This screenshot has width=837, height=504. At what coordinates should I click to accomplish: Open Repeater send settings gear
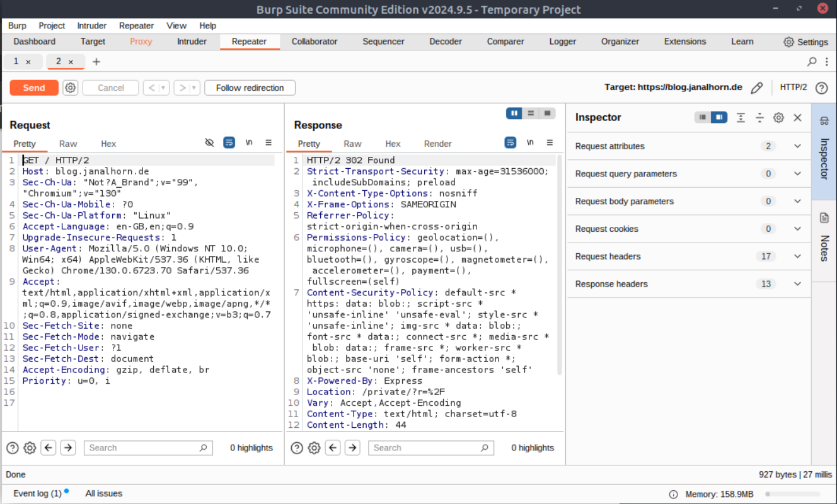pyautogui.click(x=71, y=88)
